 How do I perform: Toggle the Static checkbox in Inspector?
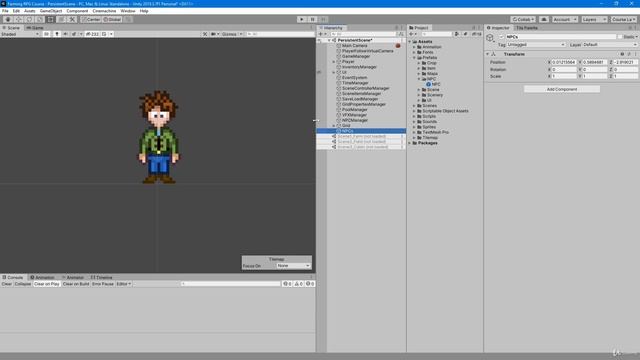(620, 37)
